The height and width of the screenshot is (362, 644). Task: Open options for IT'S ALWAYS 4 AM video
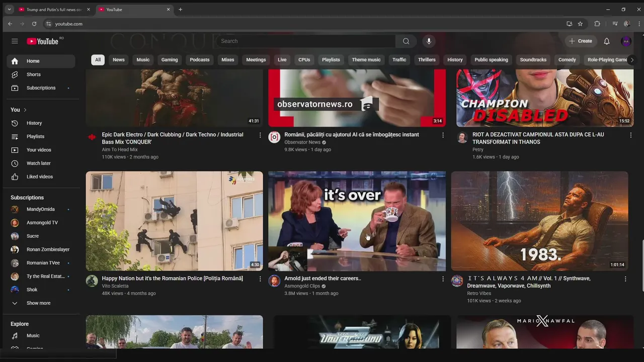pos(625,279)
